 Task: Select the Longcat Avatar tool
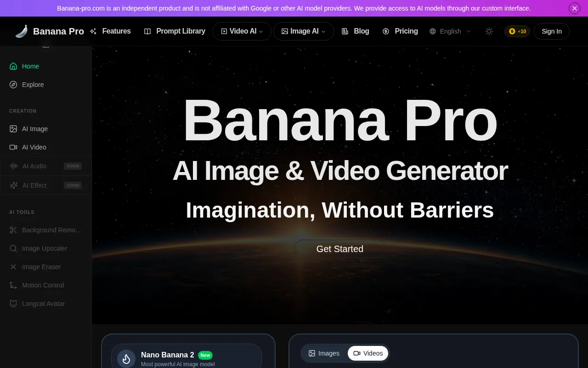[x=43, y=304]
